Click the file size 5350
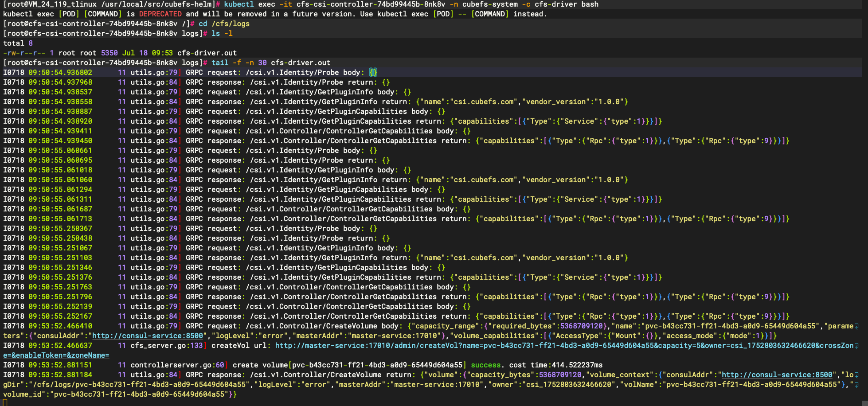Viewport: 868px width, 406px height. pos(109,53)
